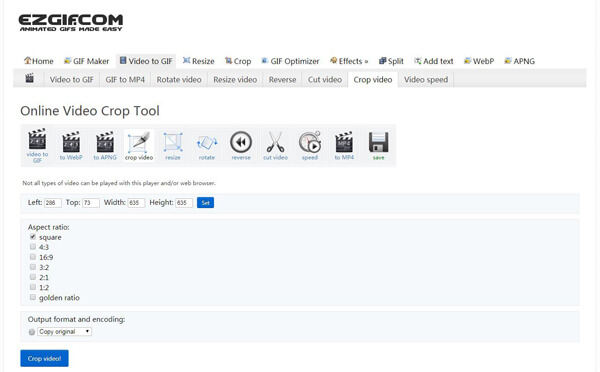600x372 pixels.
Task: Enable the 4:3 aspect ratio option
Action: 33,247
